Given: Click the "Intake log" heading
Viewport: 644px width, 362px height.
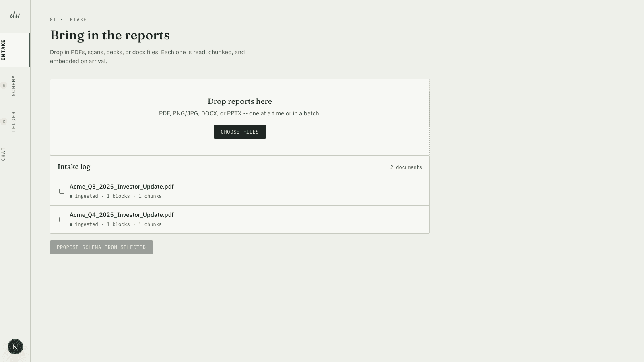Looking at the screenshot, I should click(74, 167).
